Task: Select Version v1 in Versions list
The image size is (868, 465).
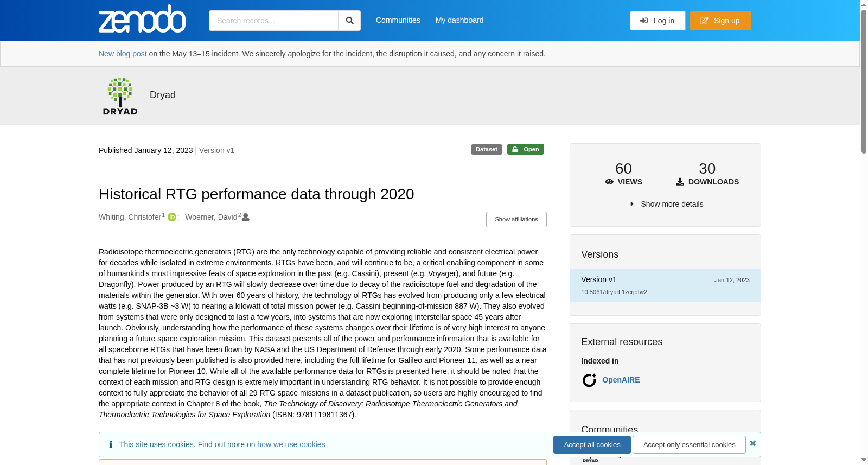Action: (665, 285)
